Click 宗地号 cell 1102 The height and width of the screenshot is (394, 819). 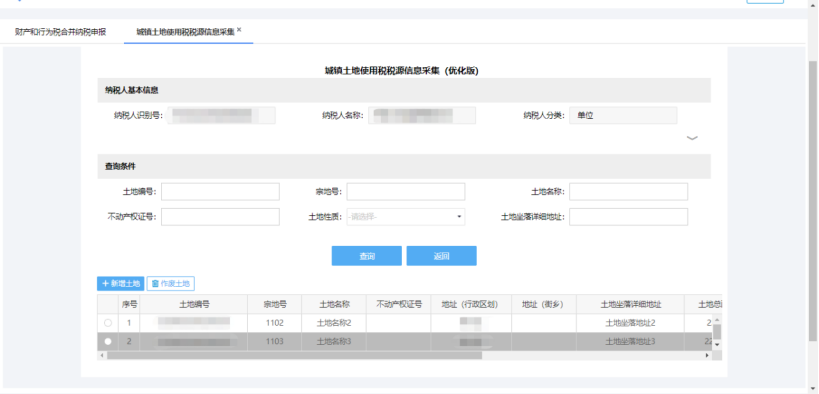click(x=275, y=323)
